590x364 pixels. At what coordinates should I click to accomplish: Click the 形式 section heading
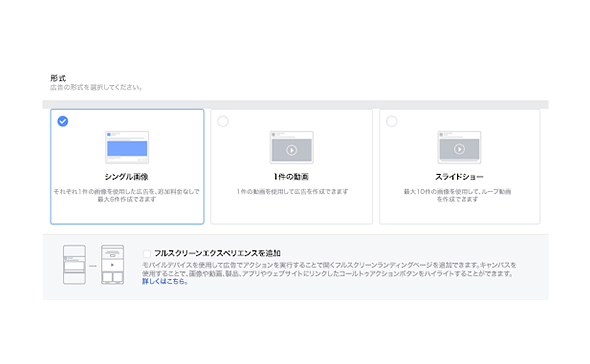(x=58, y=78)
